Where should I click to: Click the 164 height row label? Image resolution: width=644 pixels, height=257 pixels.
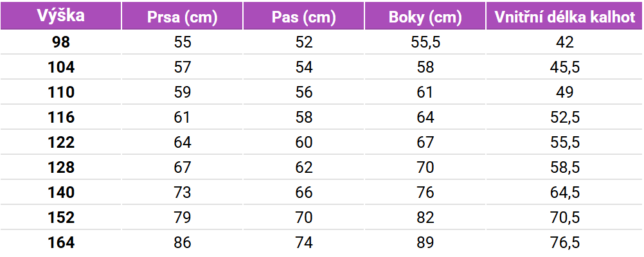tap(61, 243)
